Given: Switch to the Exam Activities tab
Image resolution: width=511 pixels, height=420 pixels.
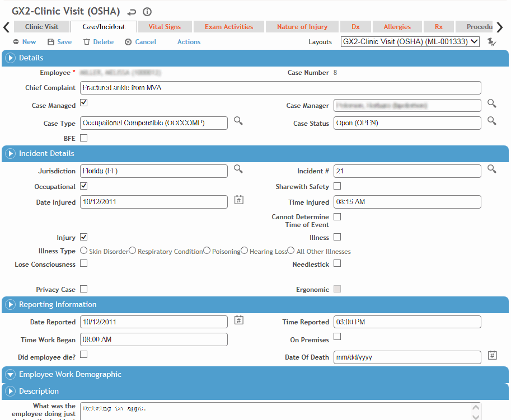Looking at the screenshot, I should point(229,27).
